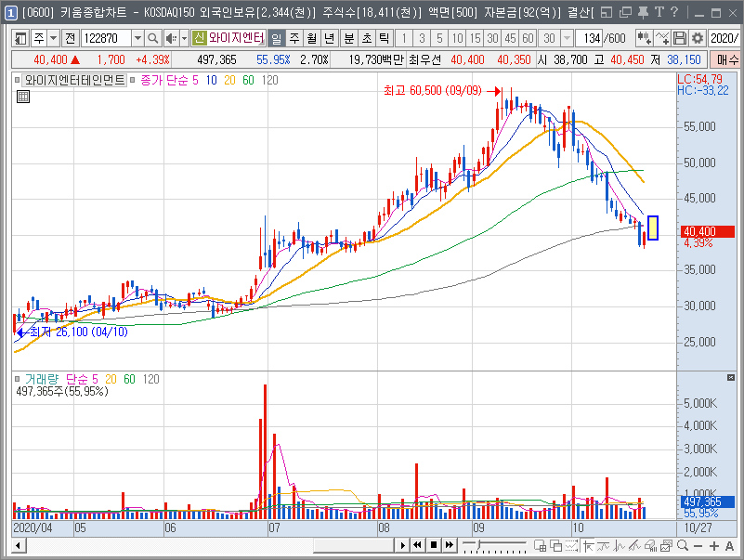Click the fast-forward playback button
Screen dimensions: 744x560
tap(450, 545)
